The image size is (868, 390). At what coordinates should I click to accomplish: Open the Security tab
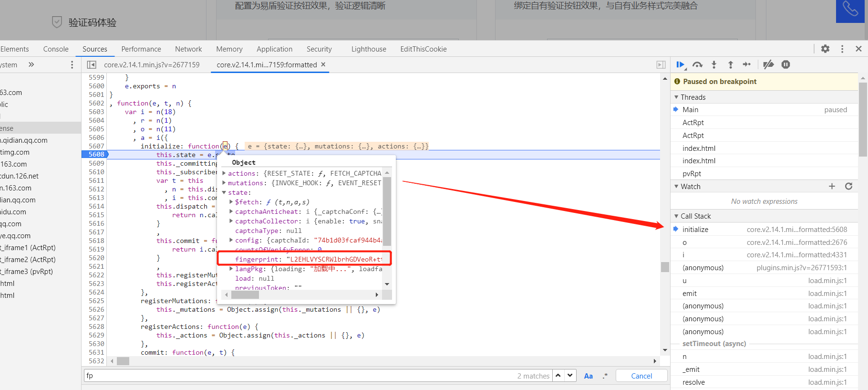point(319,49)
